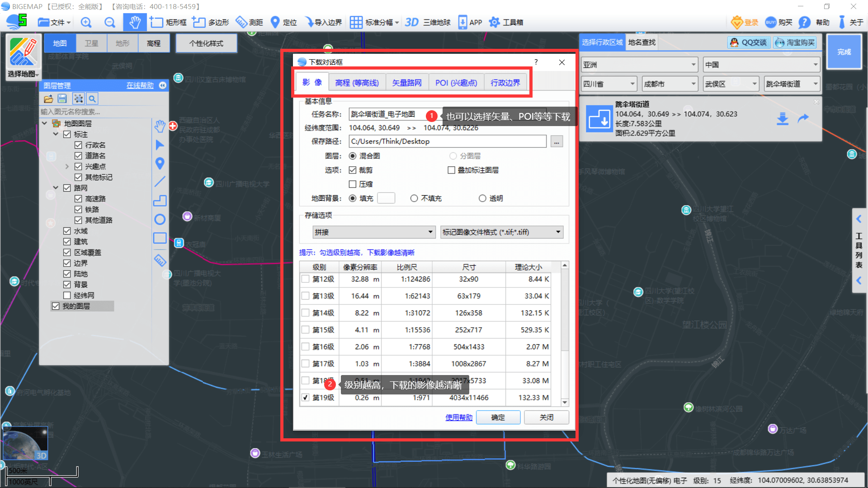Viewport: 868px width, 488px height.
Task: Click the 登录 login button
Action: click(x=745, y=22)
